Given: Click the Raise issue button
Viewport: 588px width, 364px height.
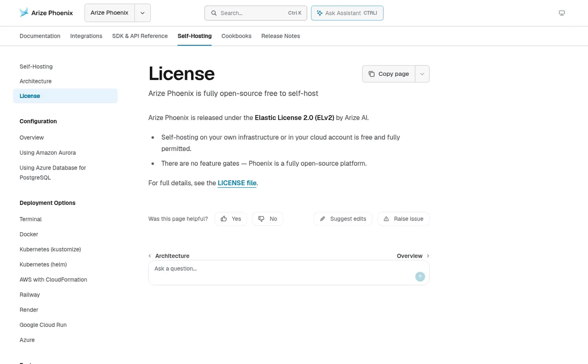Looking at the screenshot, I should pyautogui.click(x=403, y=219).
